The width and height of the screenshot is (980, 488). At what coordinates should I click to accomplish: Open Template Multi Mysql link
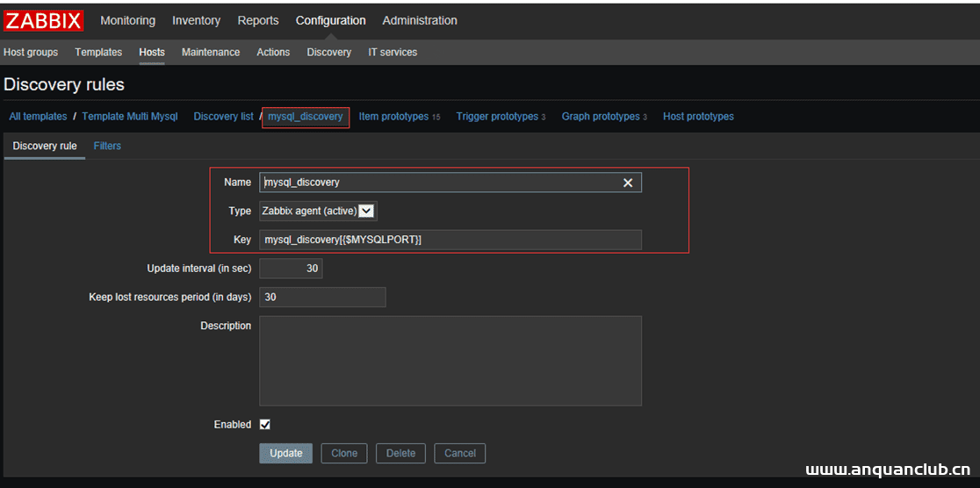coord(130,116)
